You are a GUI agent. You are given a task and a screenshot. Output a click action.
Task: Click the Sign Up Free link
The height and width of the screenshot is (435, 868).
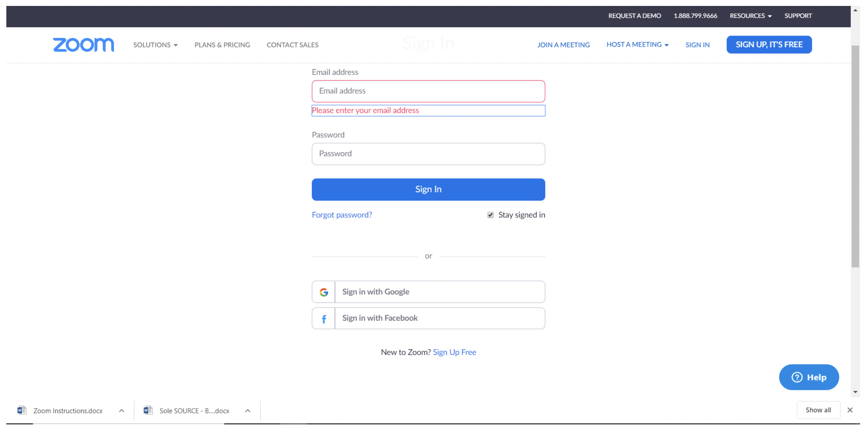click(x=455, y=352)
